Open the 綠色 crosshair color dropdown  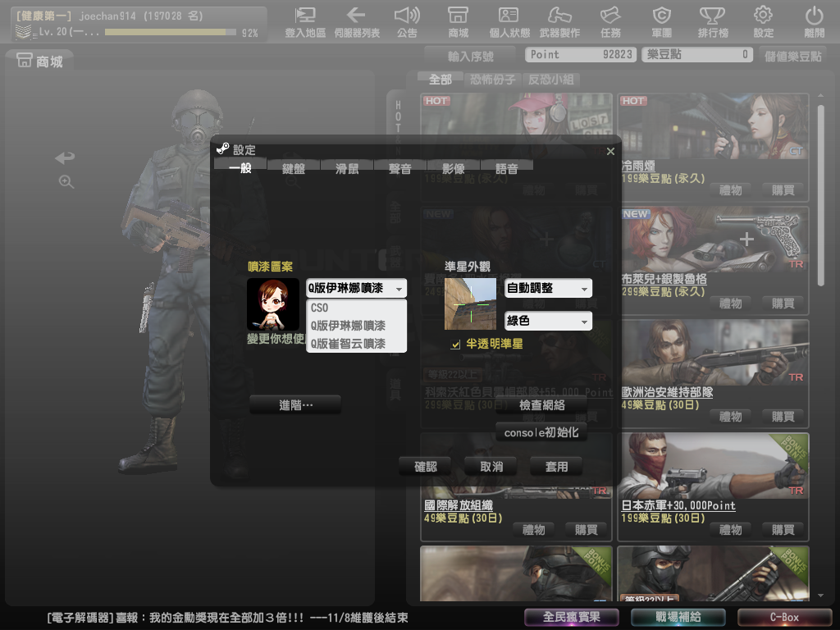pyautogui.click(x=548, y=321)
